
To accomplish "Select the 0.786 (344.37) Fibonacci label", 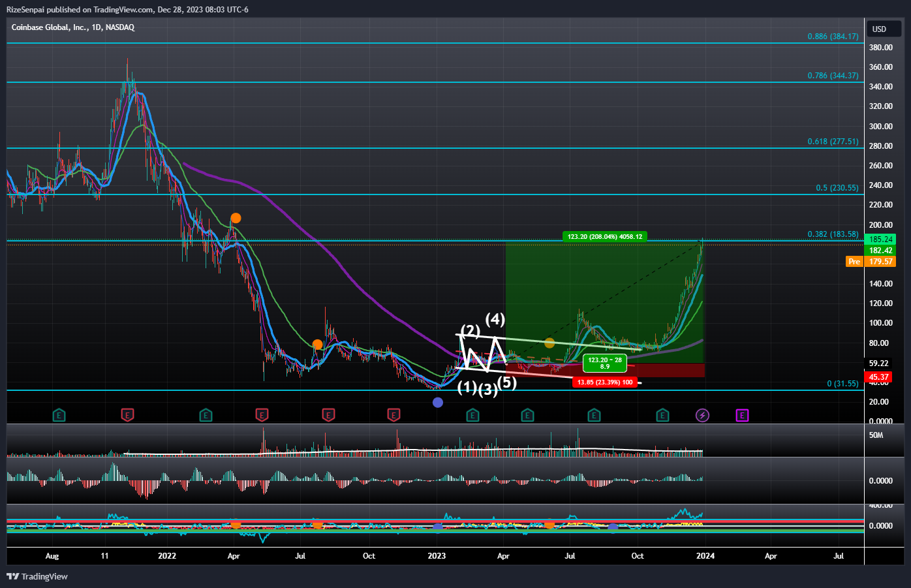I will [x=833, y=76].
